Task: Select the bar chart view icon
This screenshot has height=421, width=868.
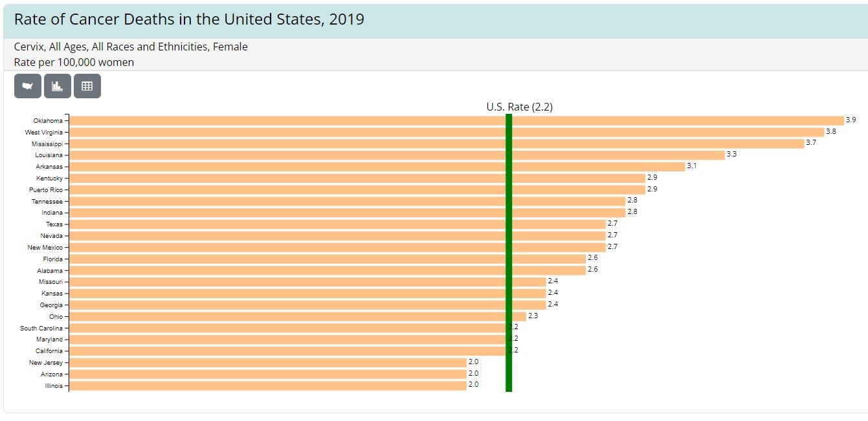Action: pos(58,86)
